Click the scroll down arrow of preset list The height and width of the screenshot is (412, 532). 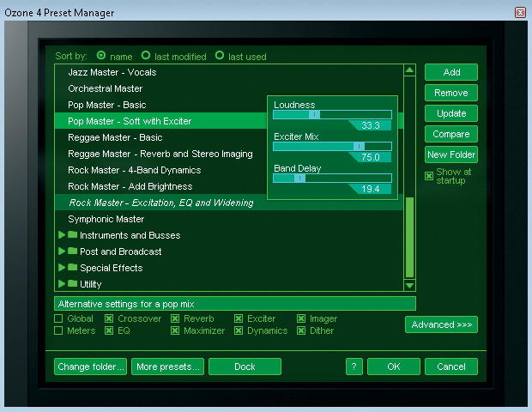click(x=409, y=286)
